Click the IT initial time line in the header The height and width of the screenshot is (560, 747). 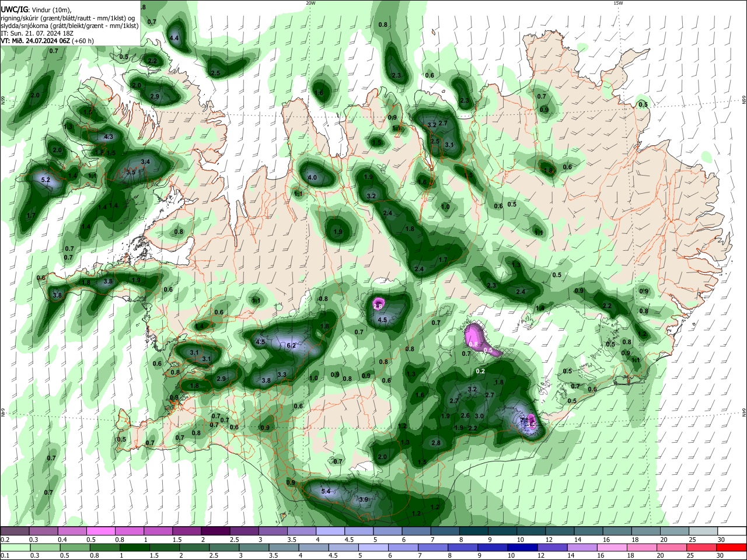pyautogui.click(x=37, y=33)
